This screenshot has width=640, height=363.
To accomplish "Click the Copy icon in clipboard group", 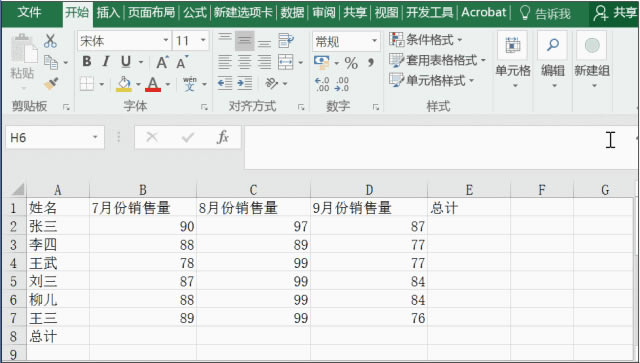I will click(51, 62).
